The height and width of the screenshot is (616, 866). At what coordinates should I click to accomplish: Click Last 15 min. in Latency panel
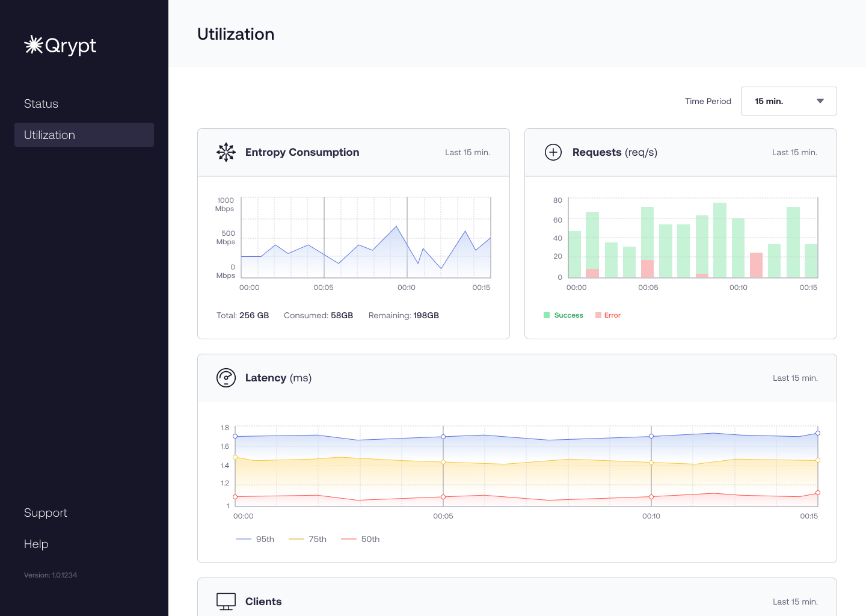pos(795,378)
